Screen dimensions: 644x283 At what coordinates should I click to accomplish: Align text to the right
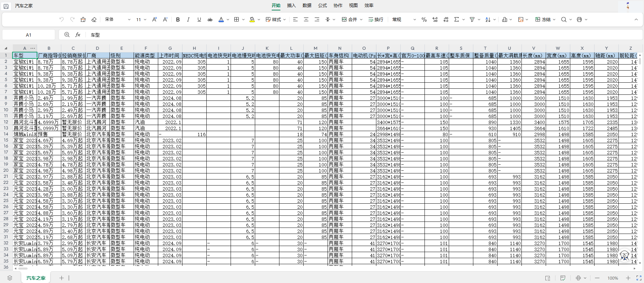(317, 19)
